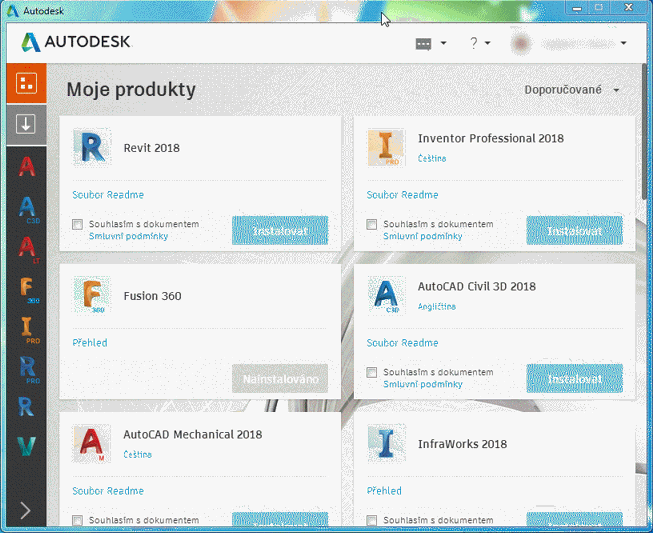Change Čeština language of AutoCAD Mechanical 2018

[137, 455]
